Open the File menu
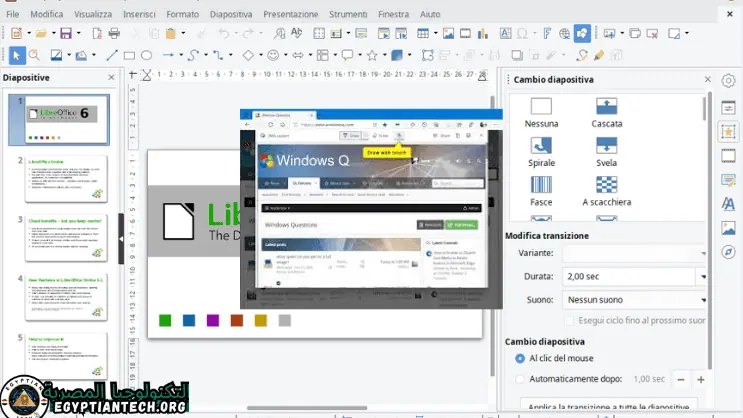743x418 pixels. 13,14
